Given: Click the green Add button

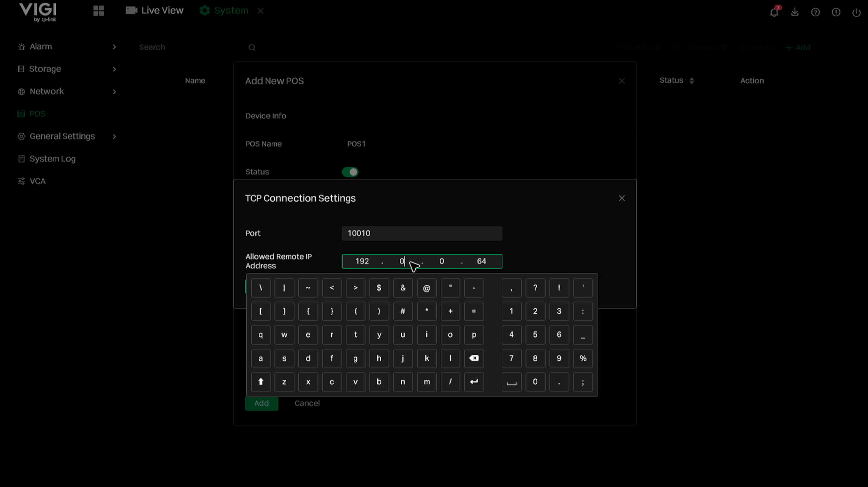Looking at the screenshot, I should [x=261, y=403].
